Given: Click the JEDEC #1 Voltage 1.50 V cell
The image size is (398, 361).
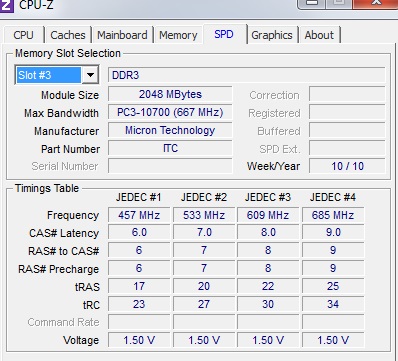Looking at the screenshot, I should [139, 340].
